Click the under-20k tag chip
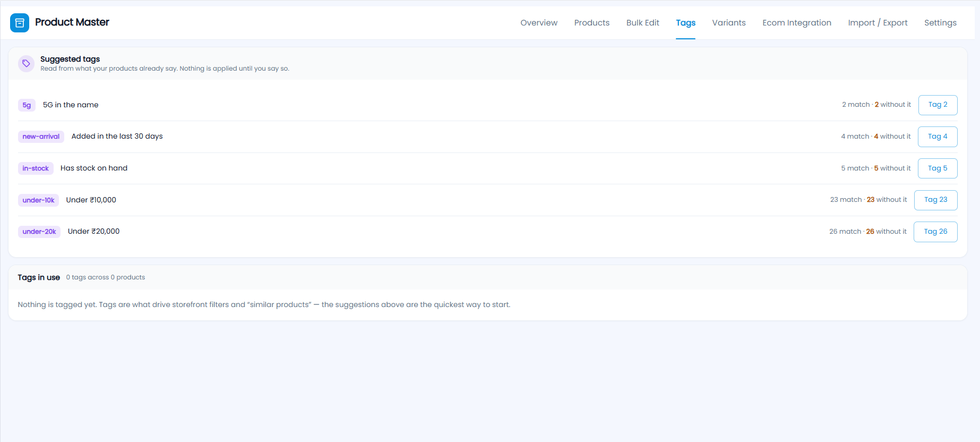 coord(39,232)
